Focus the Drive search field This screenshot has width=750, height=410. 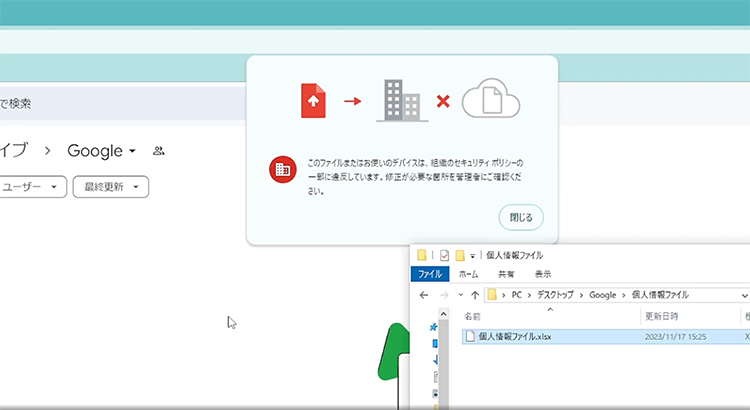(123, 103)
